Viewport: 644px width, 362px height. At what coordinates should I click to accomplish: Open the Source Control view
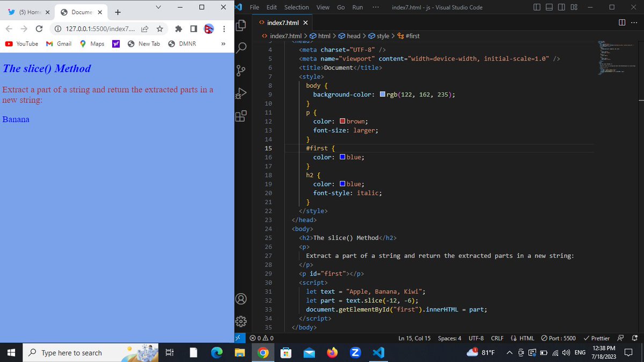click(x=241, y=70)
